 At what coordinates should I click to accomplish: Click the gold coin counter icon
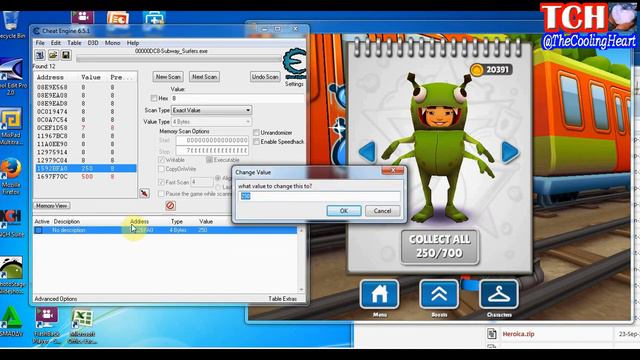476,70
